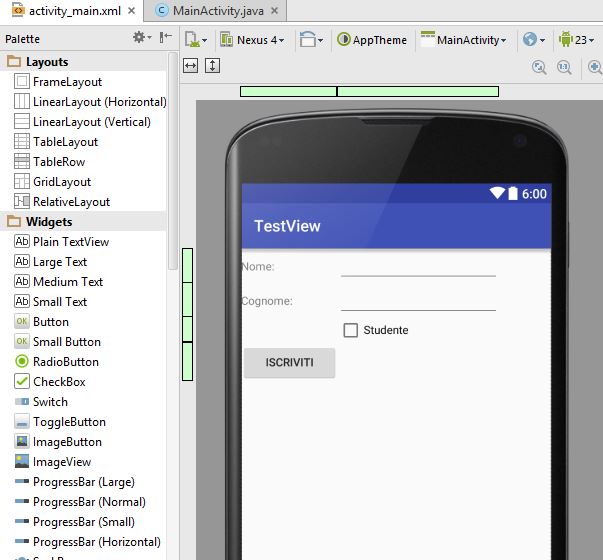Pick the GridLayout item in palette
Screen dimensions: 603x560
61,182
